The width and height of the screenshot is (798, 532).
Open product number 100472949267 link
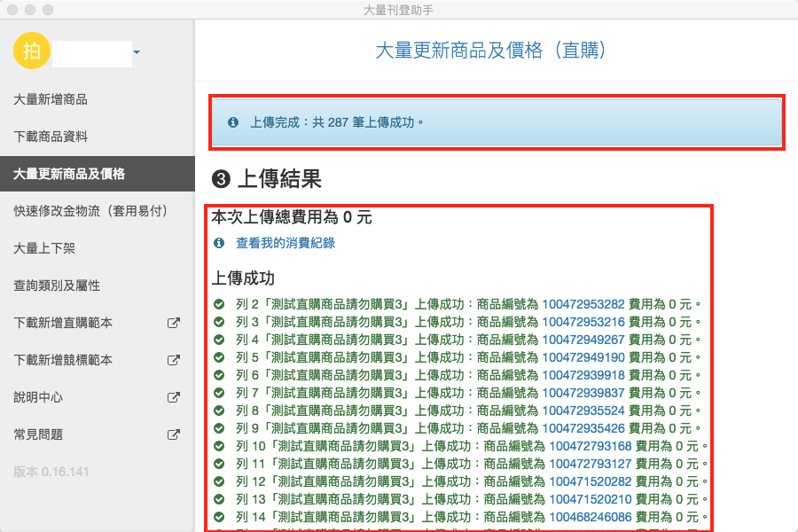(583, 340)
